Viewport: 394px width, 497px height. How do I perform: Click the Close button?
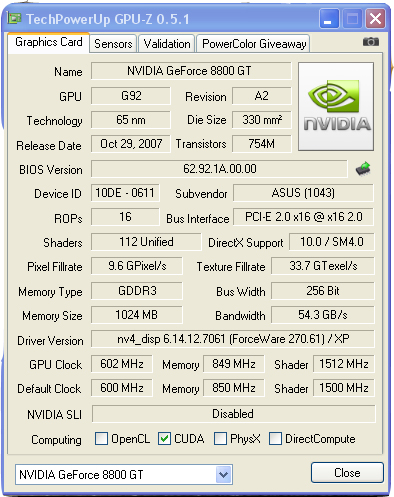tap(347, 473)
